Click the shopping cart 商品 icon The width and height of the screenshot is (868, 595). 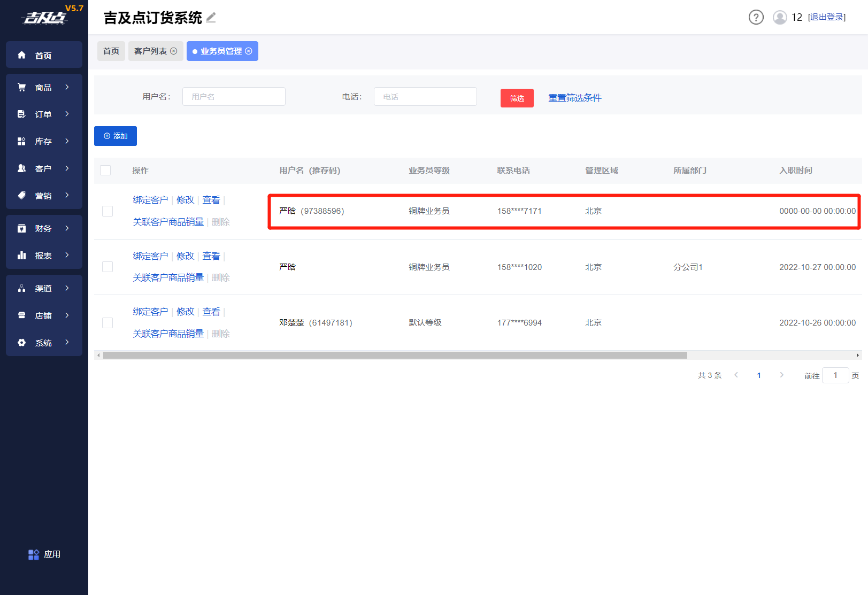(x=22, y=87)
